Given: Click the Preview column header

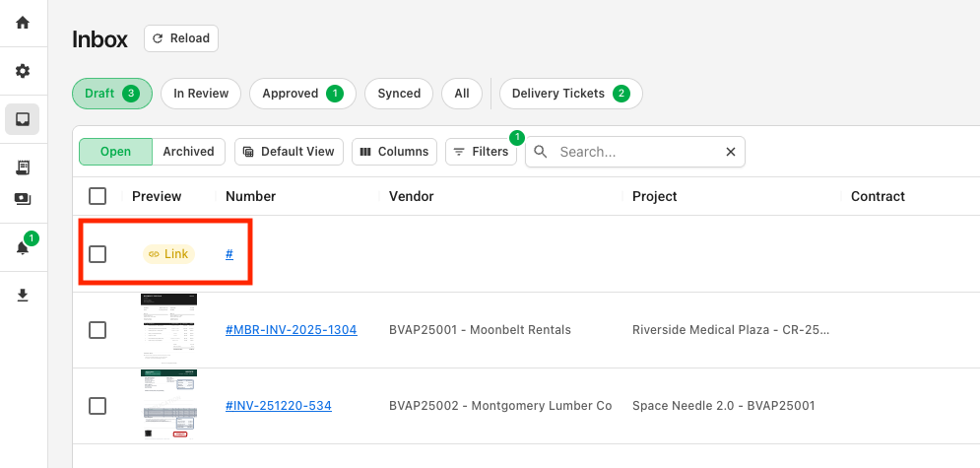Looking at the screenshot, I should [157, 196].
